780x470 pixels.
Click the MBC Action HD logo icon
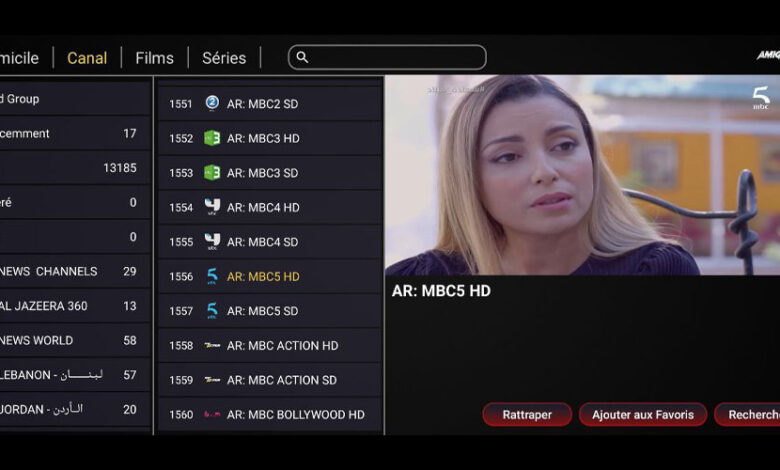coord(212,345)
